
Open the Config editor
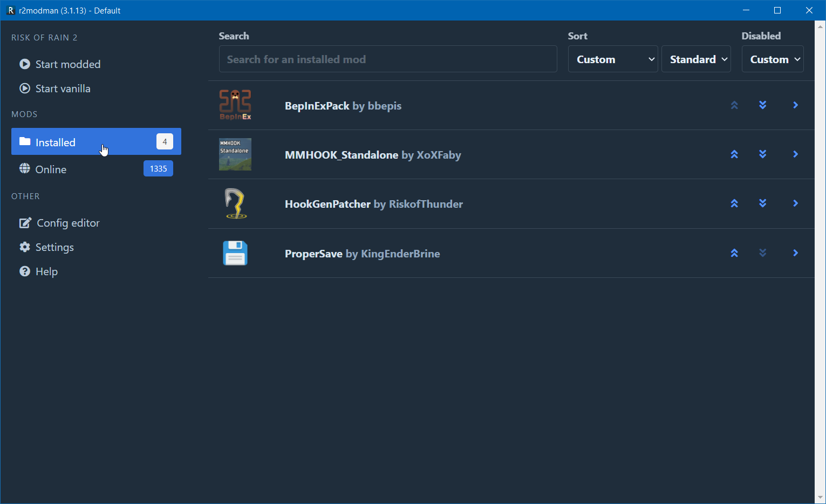click(96, 223)
